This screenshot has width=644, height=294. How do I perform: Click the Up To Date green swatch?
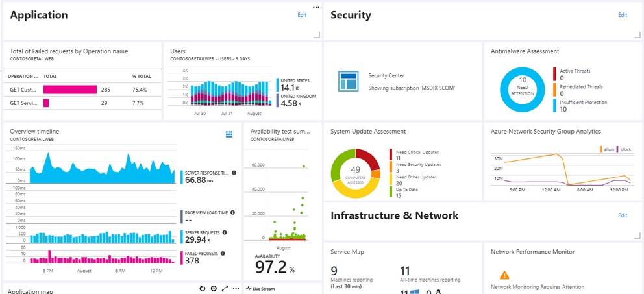(391, 192)
